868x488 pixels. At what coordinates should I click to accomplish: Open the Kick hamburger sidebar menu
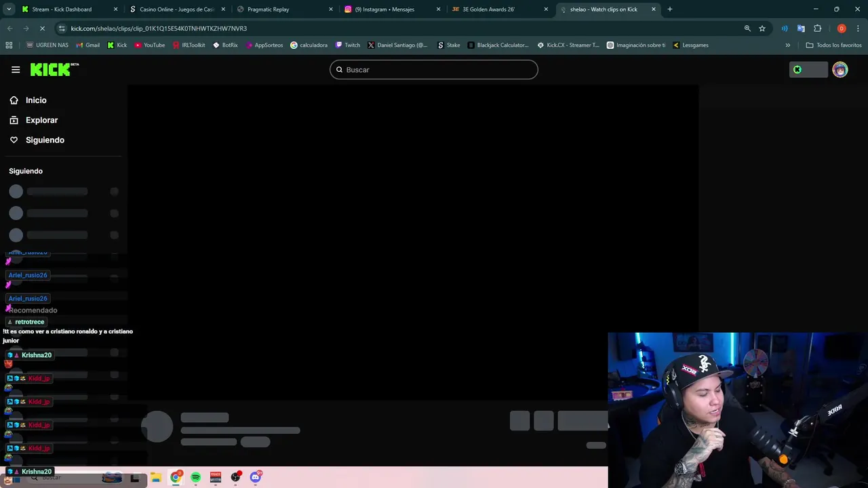pyautogui.click(x=16, y=69)
